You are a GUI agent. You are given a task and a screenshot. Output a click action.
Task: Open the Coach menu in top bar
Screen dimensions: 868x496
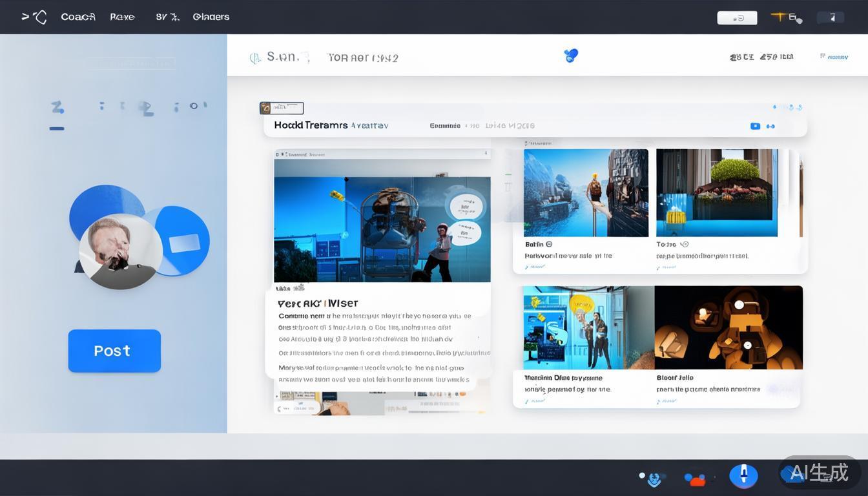78,17
